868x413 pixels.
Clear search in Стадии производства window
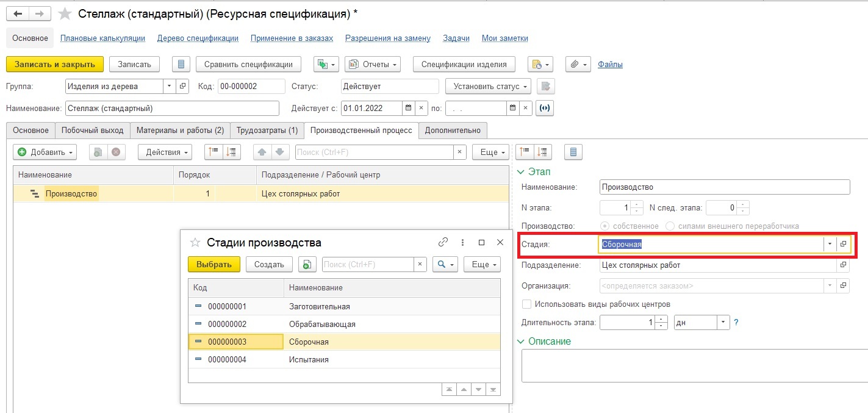pos(420,264)
